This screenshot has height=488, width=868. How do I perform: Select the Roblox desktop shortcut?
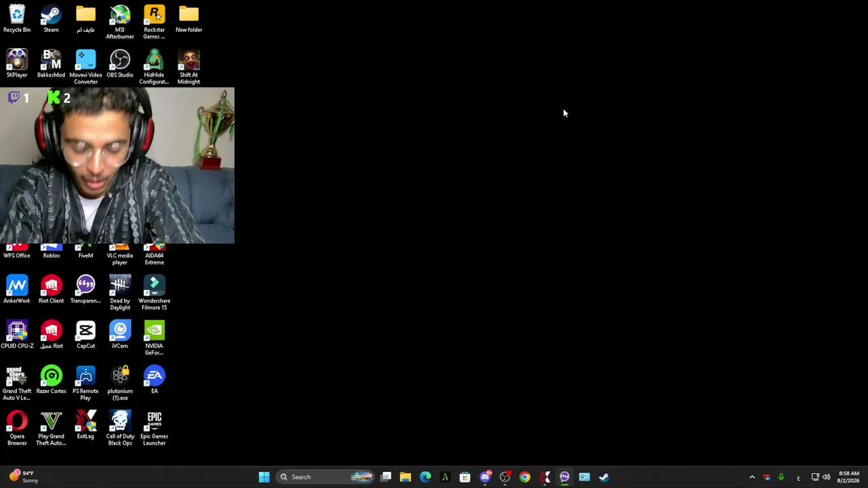[51, 251]
